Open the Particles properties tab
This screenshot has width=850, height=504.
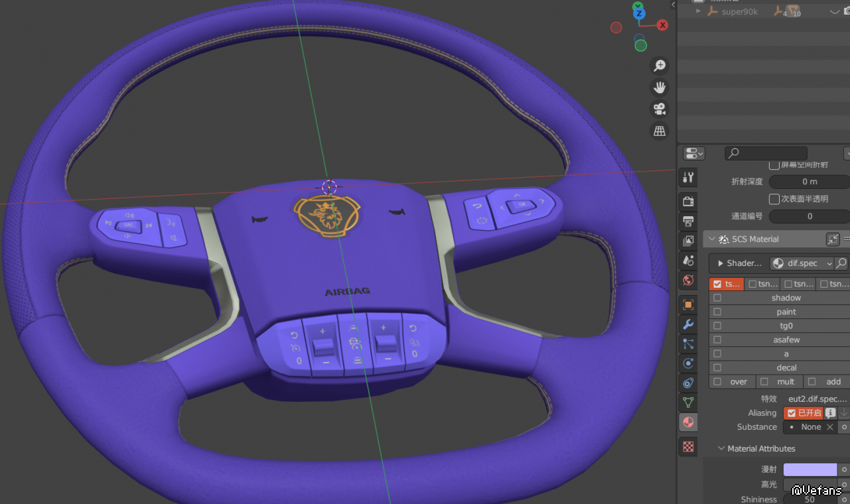688,344
